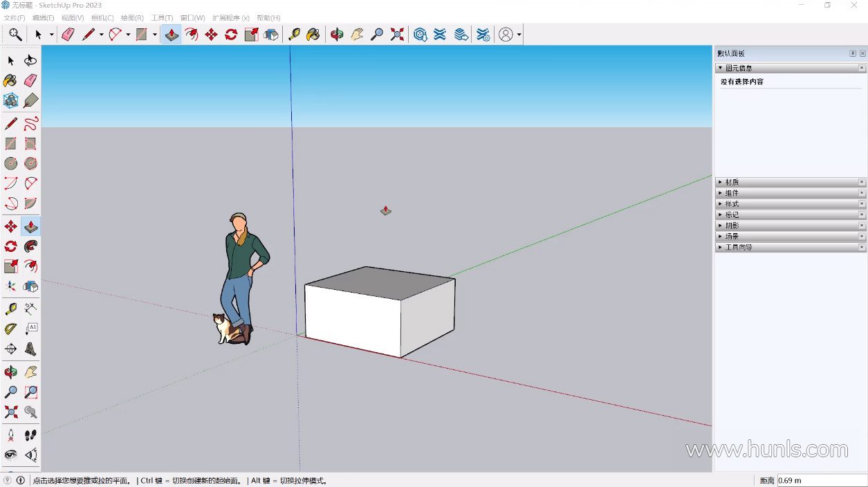Screen dimensions: 868x487
Task: Pick the Circle tool in left toolbar
Action: click(11, 163)
